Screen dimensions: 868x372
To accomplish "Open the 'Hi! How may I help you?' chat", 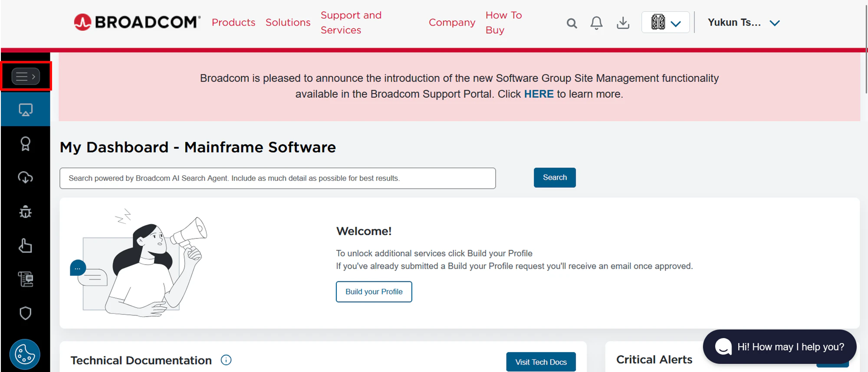I will [779, 346].
